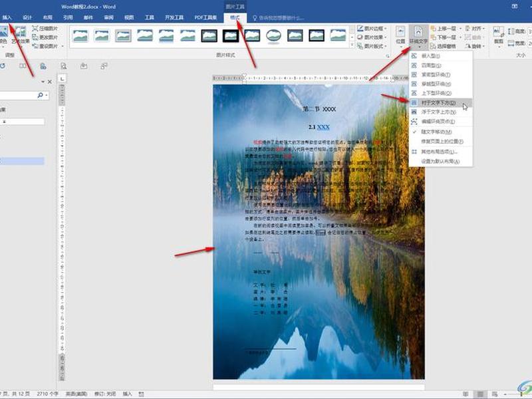Toggle 修订: 关闭 track changes in status bar
This screenshot has height=399, width=532.
click(105, 394)
